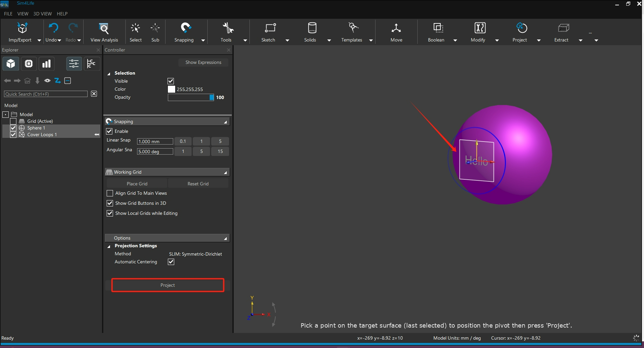The width and height of the screenshot is (644, 348).
Task: Activate the Move tool
Action: tap(396, 29)
